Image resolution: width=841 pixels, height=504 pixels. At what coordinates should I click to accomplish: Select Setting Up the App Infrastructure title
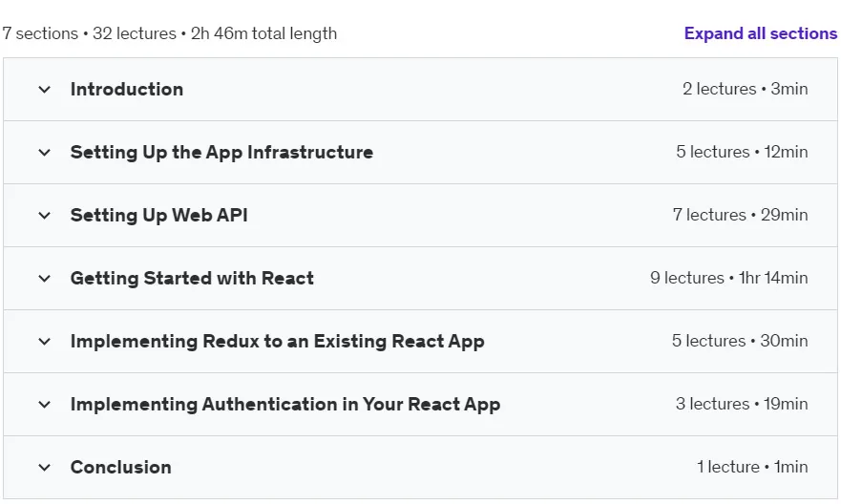coord(221,153)
